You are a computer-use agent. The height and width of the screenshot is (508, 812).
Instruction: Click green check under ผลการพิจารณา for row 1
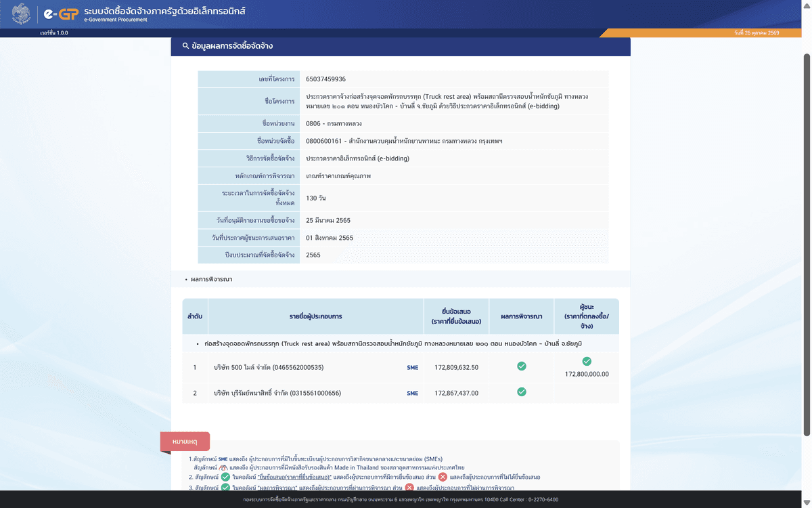tap(521, 366)
